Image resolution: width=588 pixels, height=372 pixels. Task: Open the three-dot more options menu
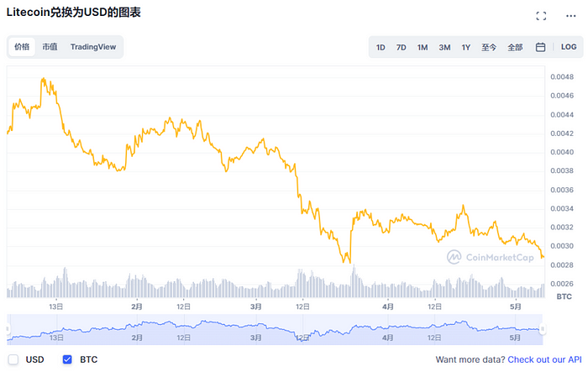570,16
